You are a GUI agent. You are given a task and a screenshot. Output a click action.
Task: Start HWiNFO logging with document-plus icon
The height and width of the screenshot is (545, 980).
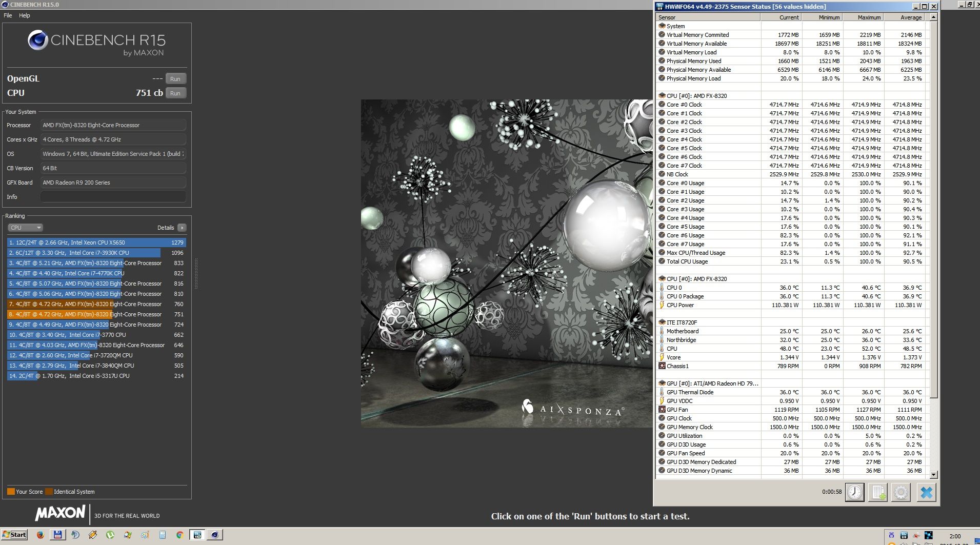coord(878,493)
